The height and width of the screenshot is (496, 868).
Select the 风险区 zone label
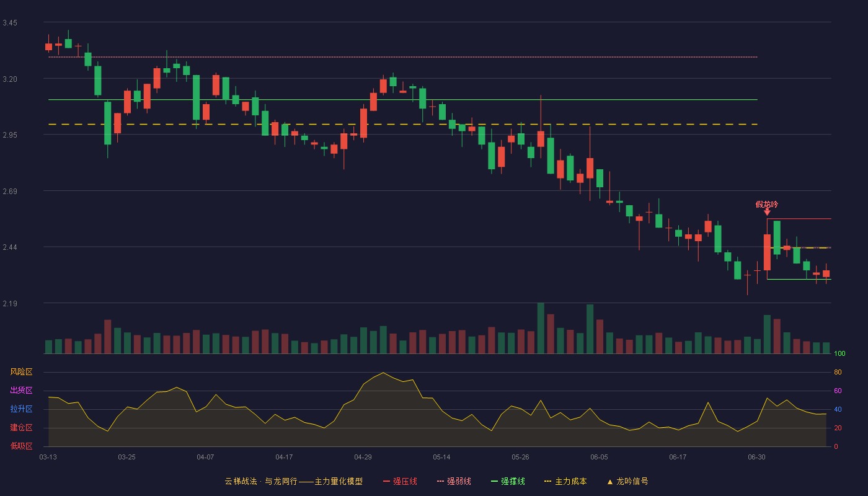tap(21, 372)
